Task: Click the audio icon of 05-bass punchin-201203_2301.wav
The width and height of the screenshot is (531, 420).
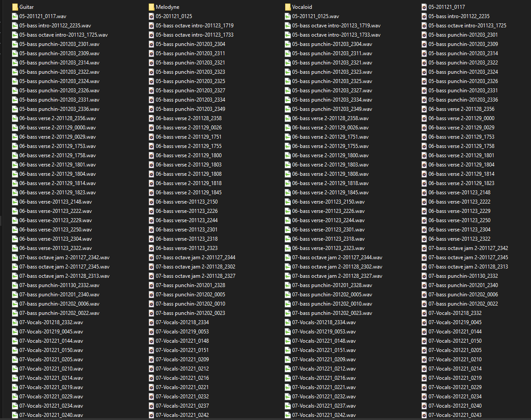Action: (15, 44)
